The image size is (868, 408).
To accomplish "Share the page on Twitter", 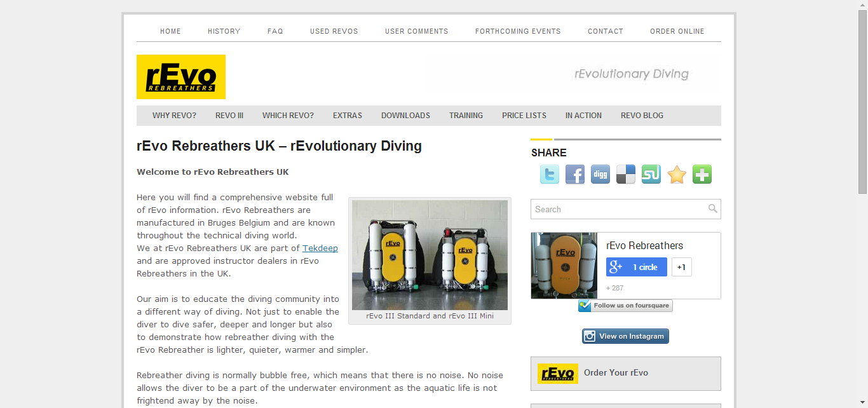I will [550, 174].
